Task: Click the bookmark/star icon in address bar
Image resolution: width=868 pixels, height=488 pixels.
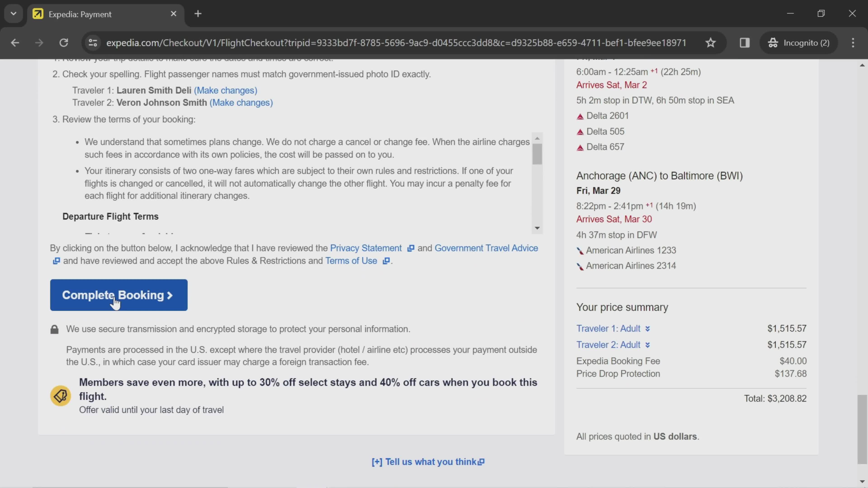Action: click(x=711, y=42)
